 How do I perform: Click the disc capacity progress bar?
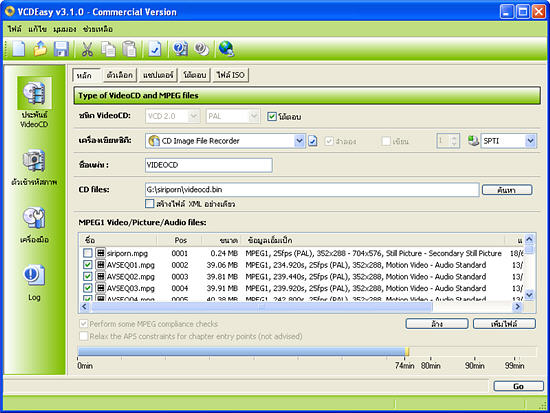[307, 352]
